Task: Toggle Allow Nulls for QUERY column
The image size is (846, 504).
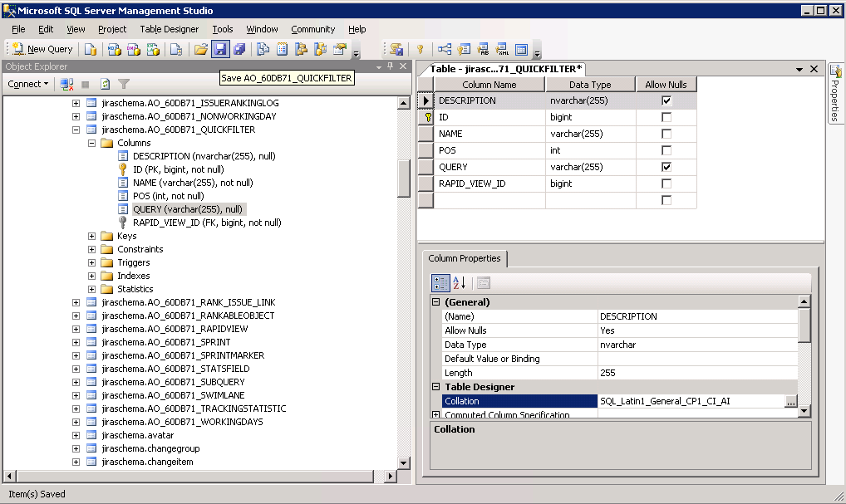Action: point(666,167)
